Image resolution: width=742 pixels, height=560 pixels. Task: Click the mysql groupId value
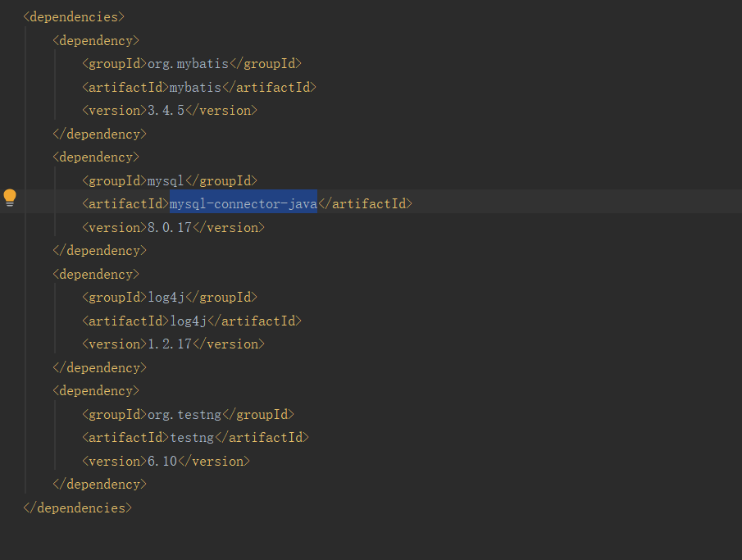(166, 180)
